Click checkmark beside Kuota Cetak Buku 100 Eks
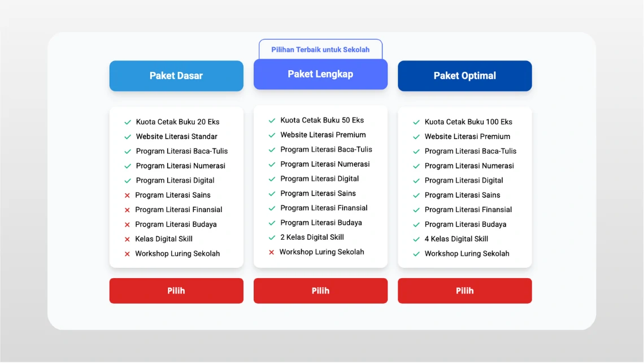 [416, 122]
